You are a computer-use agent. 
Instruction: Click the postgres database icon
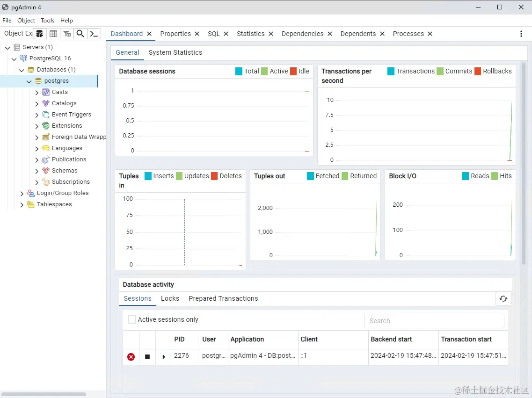pyautogui.click(x=38, y=81)
